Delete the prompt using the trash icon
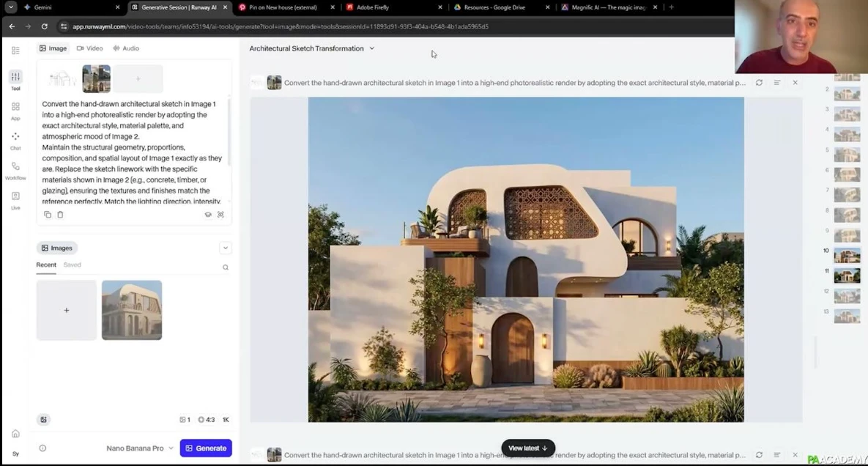868x466 pixels. pyautogui.click(x=60, y=215)
